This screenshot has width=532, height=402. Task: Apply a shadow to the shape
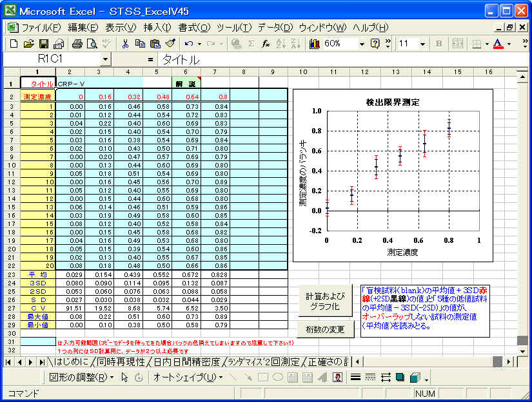point(400,378)
